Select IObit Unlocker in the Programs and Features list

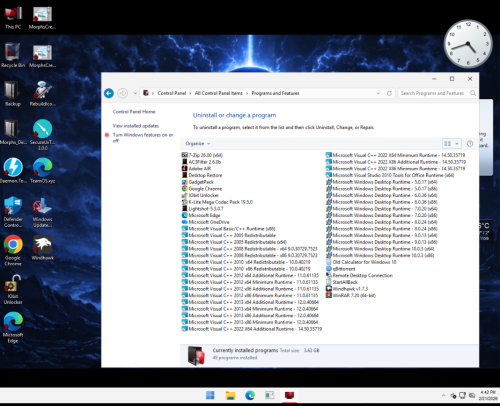(x=200, y=195)
